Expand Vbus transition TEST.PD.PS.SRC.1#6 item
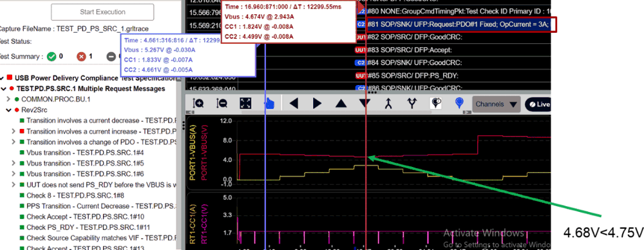Viewport: 644px width, 250px height. [14, 174]
